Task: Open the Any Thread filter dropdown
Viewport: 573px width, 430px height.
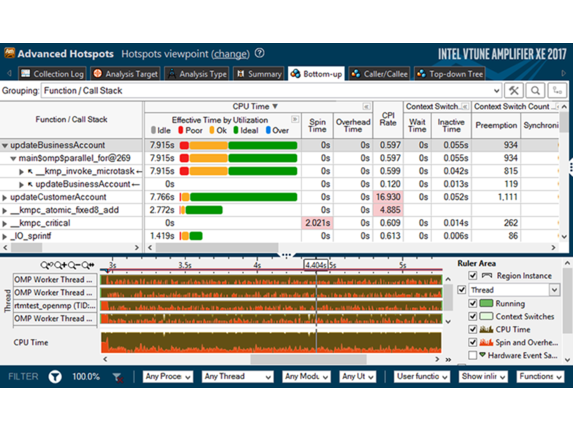Action: pyautogui.click(x=238, y=376)
